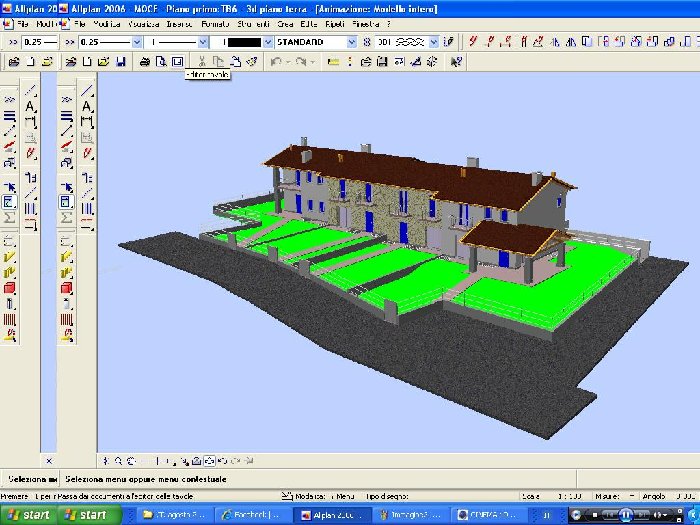
Task: Click the Undo arrow icon
Action: coord(275,62)
